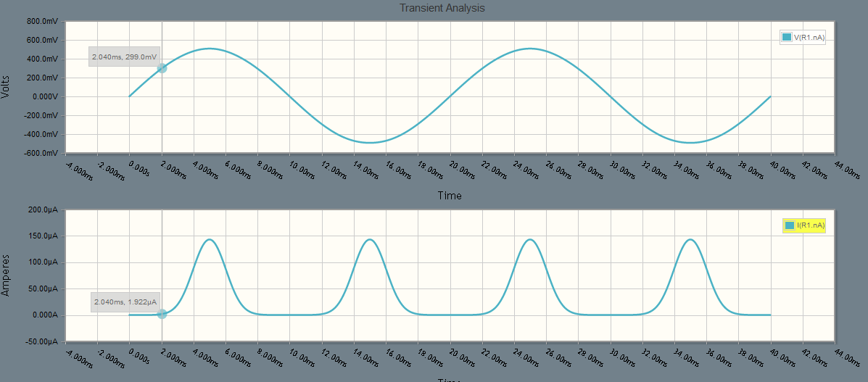Click the cursor marker dot on voltage curve
This screenshot has height=382, width=868.
[x=162, y=68]
